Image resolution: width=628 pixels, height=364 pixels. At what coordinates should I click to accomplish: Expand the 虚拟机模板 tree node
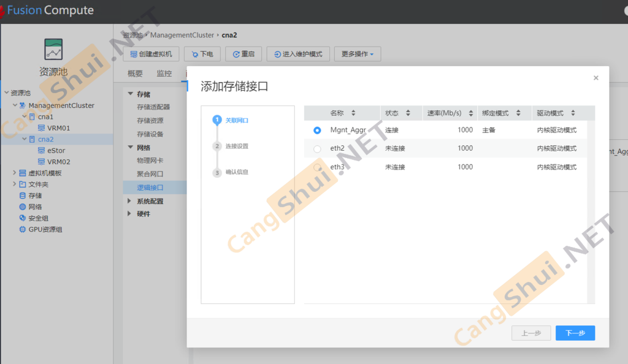click(15, 173)
